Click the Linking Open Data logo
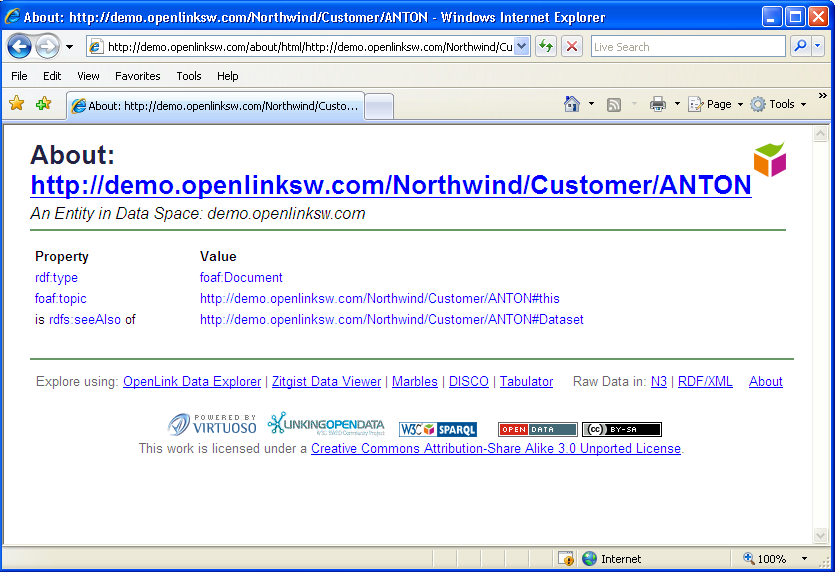The width and height of the screenshot is (835, 572). [x=326, y=424]
